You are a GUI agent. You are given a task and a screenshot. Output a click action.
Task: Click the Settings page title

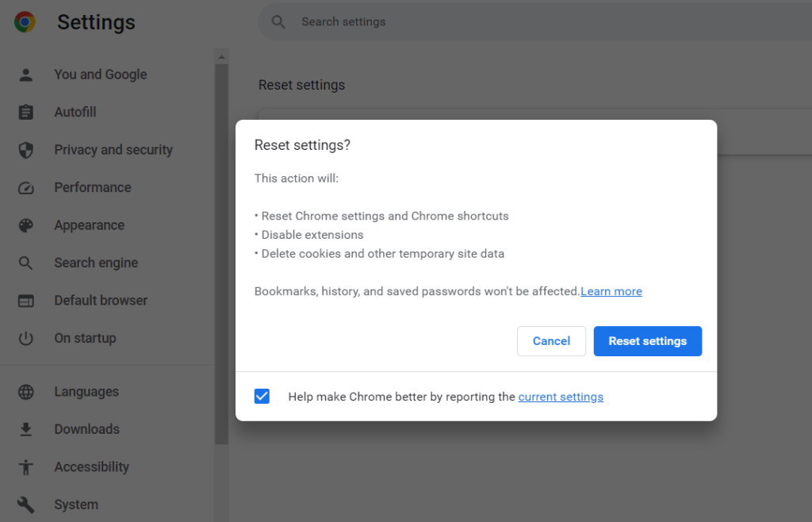pyautogui.click(x=96, y=22)
